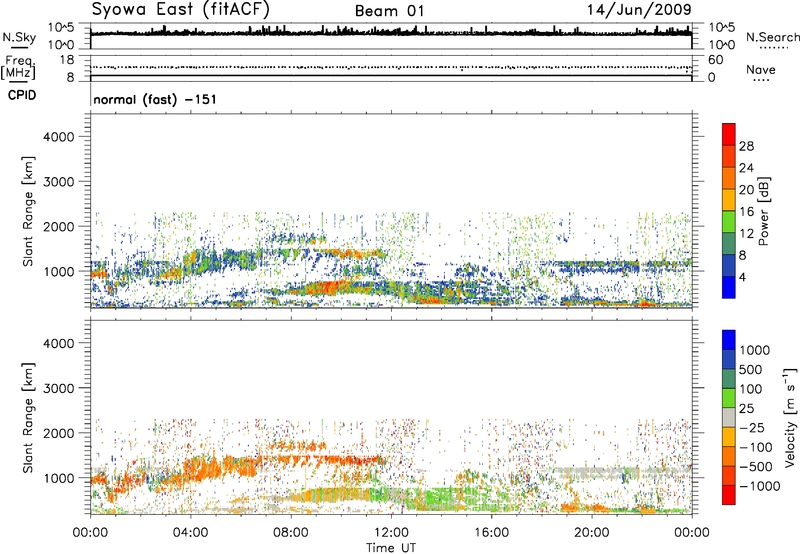
Task: Select the Velocity band between -1000 and -500
Action: (x=729, y=475)
